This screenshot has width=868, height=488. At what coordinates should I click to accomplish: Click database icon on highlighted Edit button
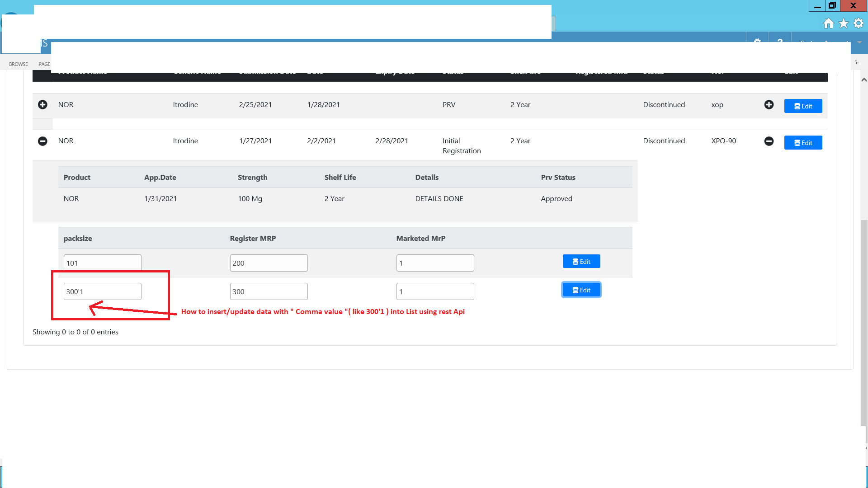[x=575, y=290]
